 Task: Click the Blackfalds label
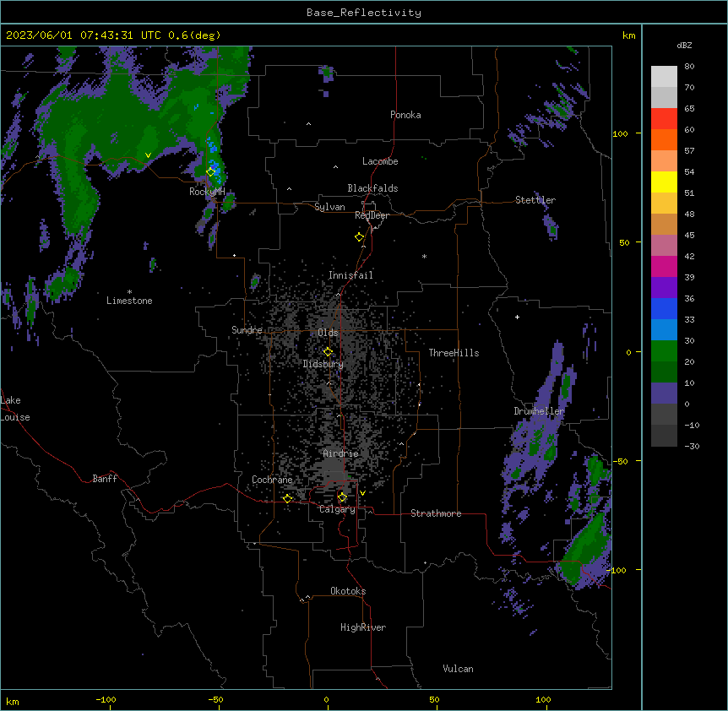(x=372, y=188)
